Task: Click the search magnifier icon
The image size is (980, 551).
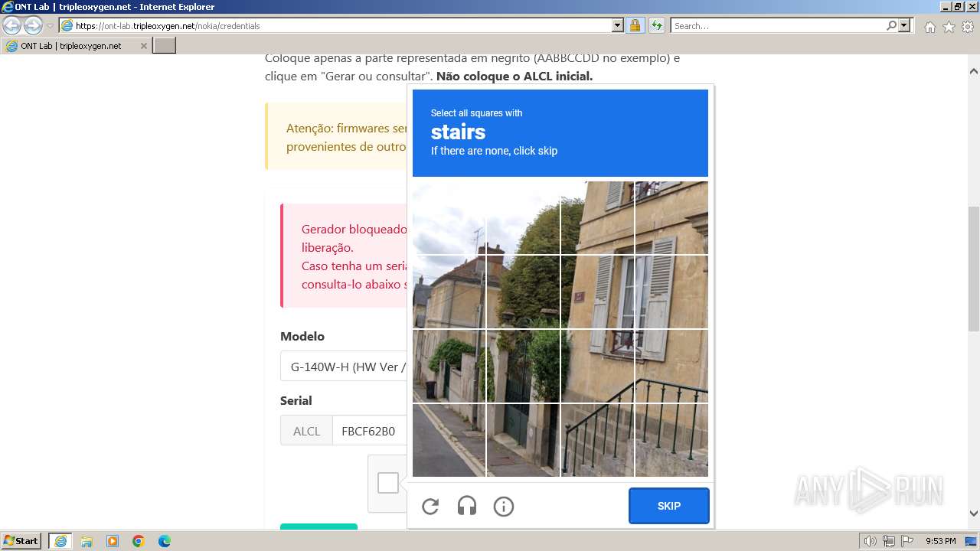Action: (x=891, y=25)
